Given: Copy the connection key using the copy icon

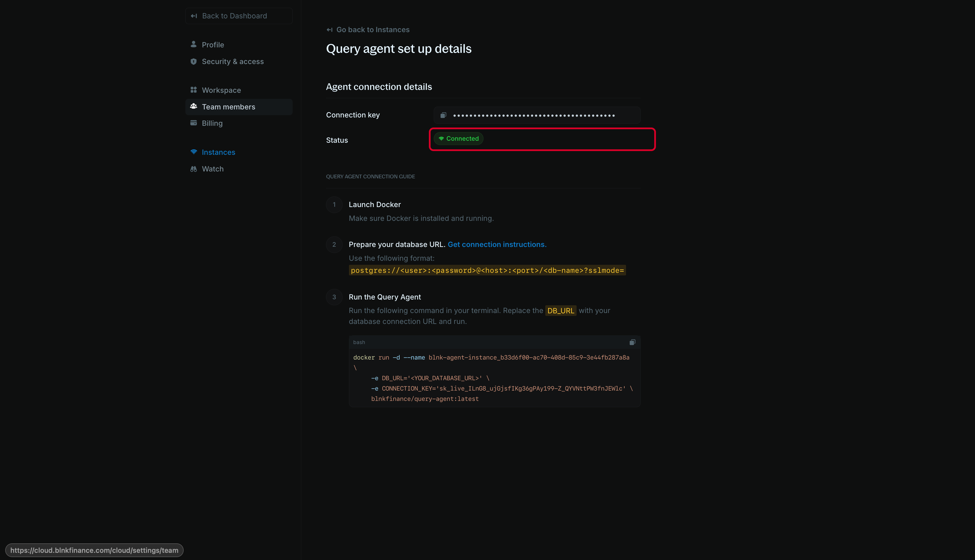Looking at the screenshot, I should pyautogui.click(x=444, y=115).
